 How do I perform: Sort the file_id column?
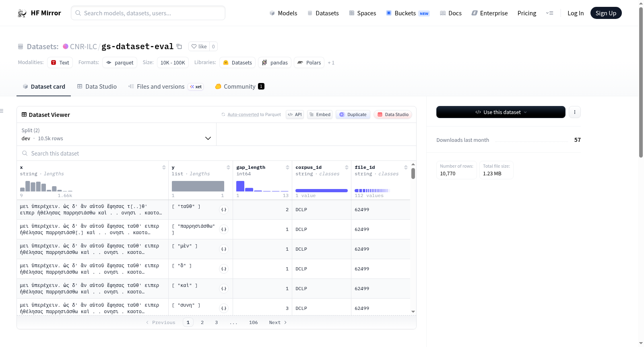tap(406, 167)
